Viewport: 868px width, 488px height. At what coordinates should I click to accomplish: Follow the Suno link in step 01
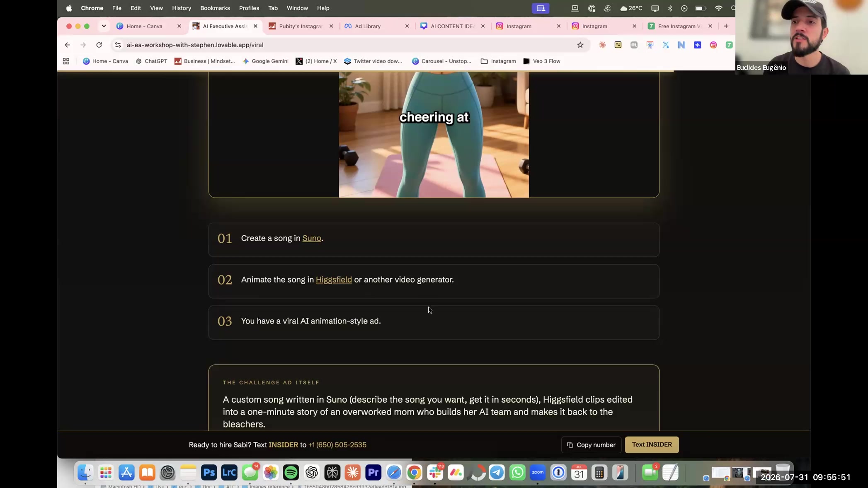[x=312, y=238]
